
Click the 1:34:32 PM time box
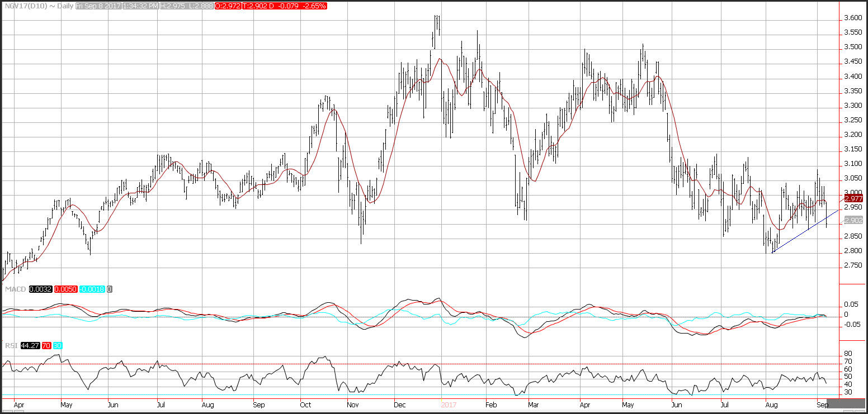(139, 6)
